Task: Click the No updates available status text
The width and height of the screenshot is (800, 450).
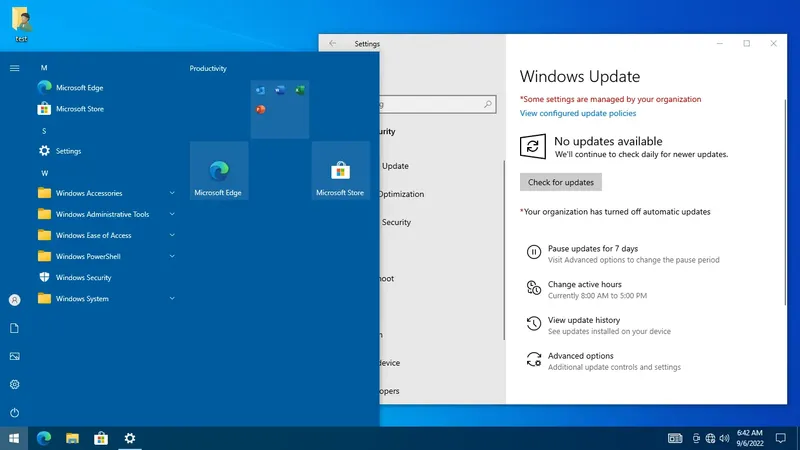Action: point(608,141)
